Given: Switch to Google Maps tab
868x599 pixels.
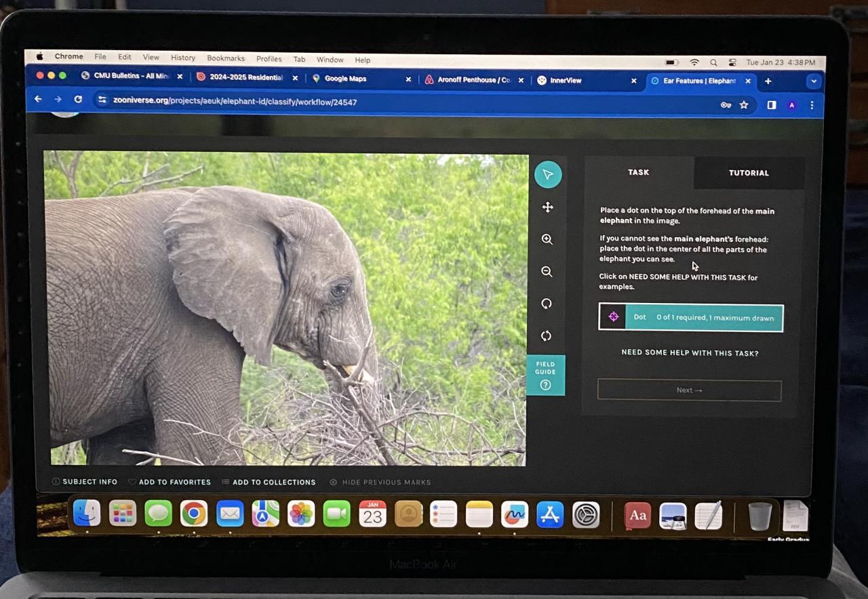Looking at the screenshot, I should (x=361, y=79).
